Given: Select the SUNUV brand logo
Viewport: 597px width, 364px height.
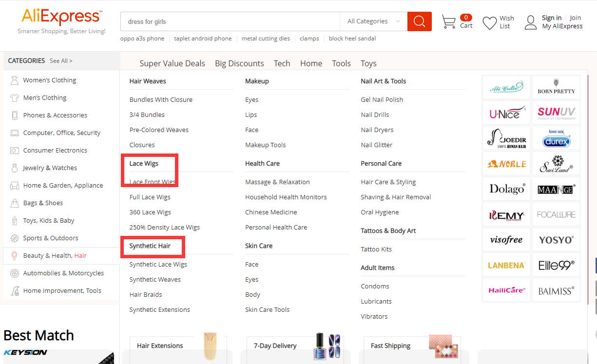Looking at the screenshot, I should [556, 113].
